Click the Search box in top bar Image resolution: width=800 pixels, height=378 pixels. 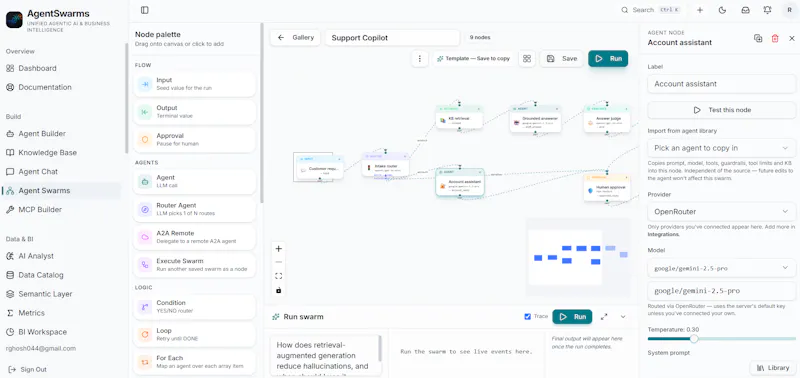pos(650,10)
